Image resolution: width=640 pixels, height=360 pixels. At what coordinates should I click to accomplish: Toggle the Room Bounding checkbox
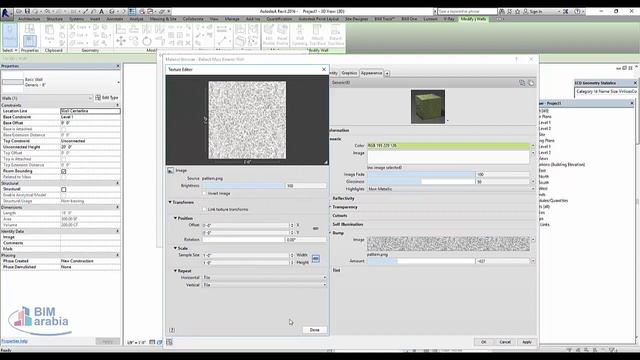pyautogui.click(x=64, y=171)
